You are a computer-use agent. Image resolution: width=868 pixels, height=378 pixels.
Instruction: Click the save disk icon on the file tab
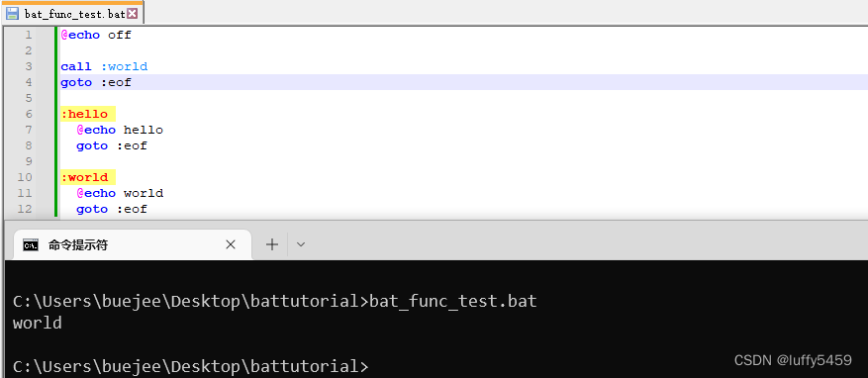click(12, 13)
